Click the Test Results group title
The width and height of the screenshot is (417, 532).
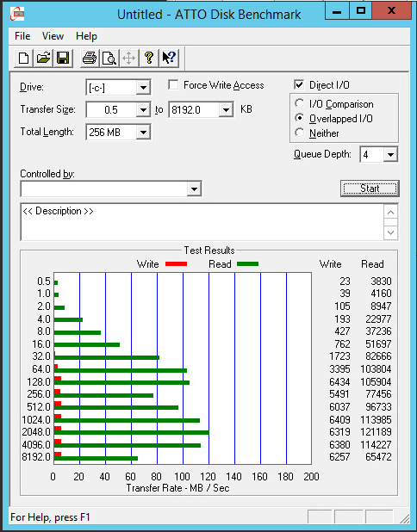tap(209, 251)
